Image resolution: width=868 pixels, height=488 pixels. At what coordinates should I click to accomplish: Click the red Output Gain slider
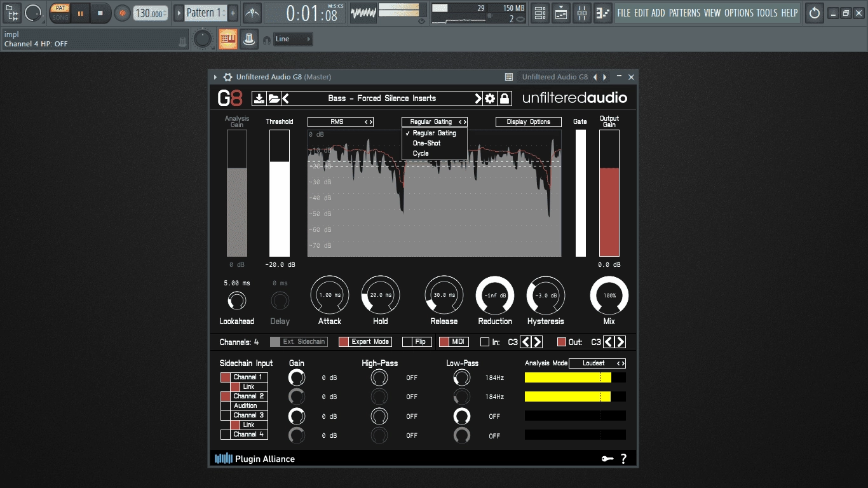(609, 193)
